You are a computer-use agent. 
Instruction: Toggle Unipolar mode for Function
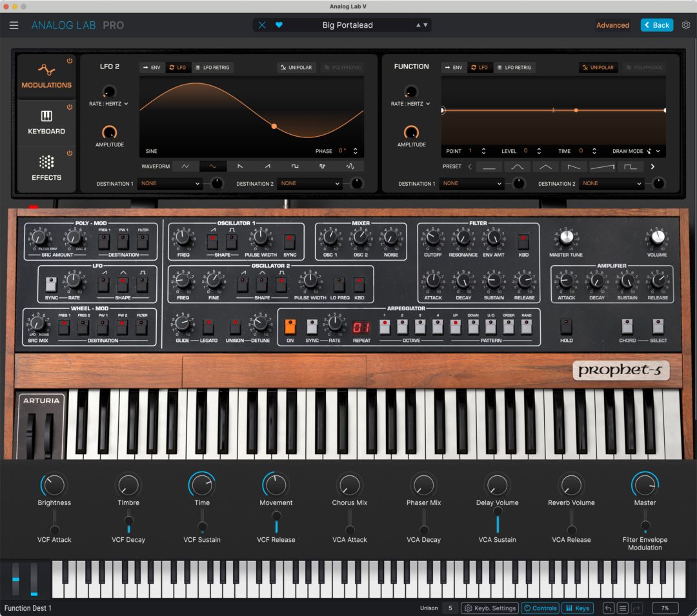click(598, 68)
